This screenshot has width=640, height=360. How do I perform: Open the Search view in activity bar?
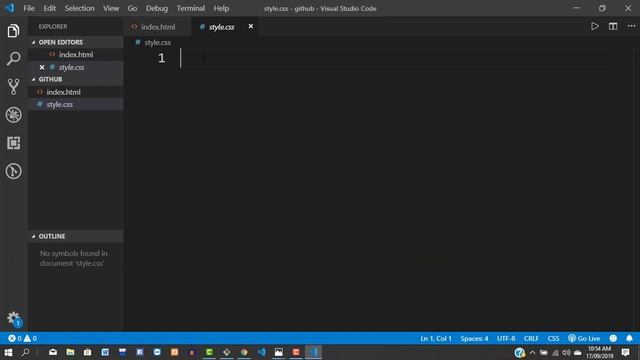tap(13, 59)
